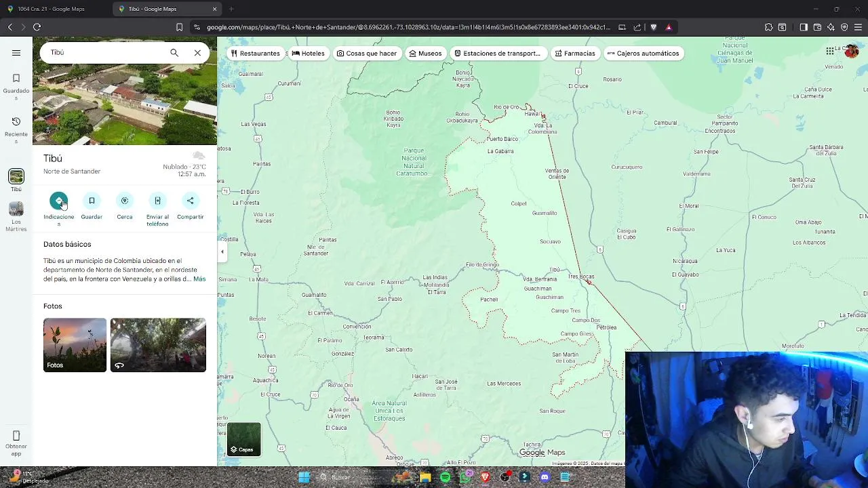Open the Brave VPN shield icon
This screenshot has height=488, width=868.
coord(844,27)
